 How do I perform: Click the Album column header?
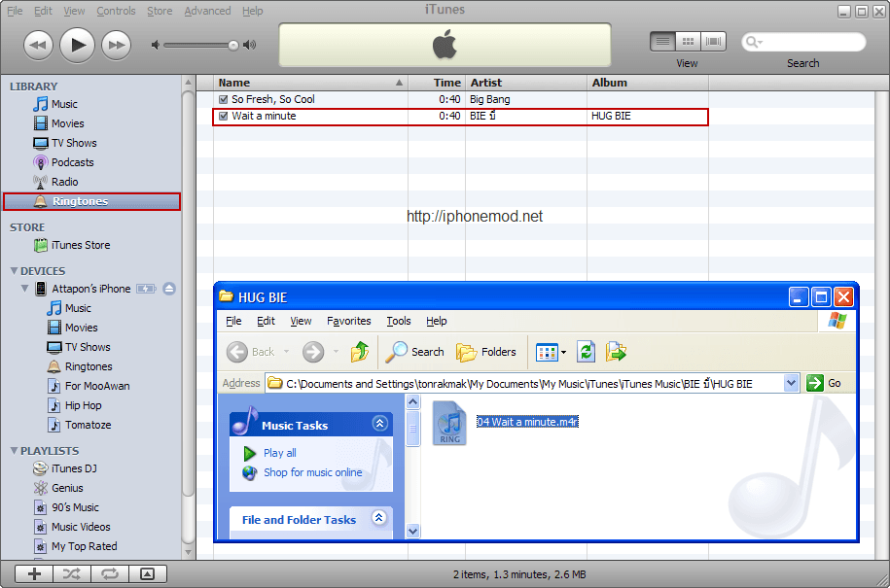click(648, 83)
